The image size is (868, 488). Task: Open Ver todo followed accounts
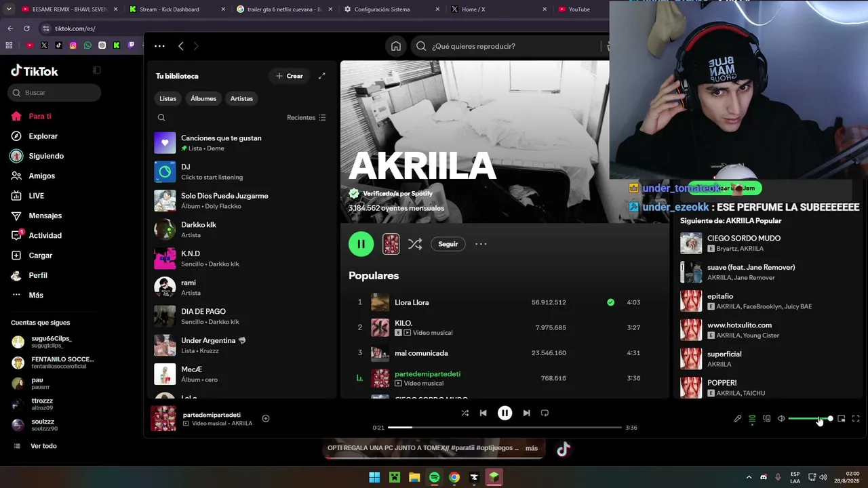(35, 446)
